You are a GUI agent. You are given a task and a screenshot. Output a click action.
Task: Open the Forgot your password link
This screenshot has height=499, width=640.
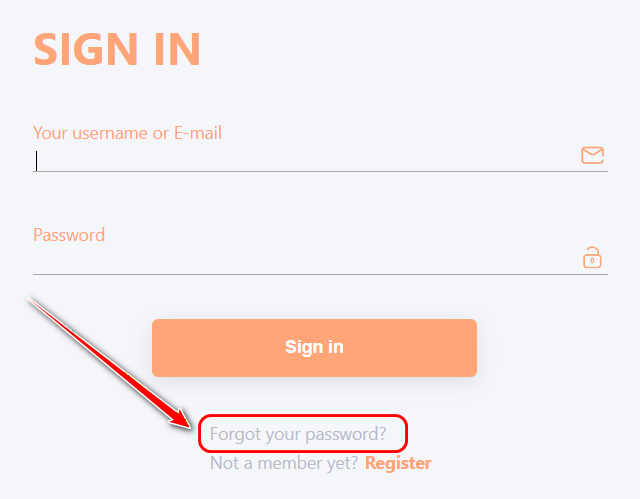click(x=298, y=434)
